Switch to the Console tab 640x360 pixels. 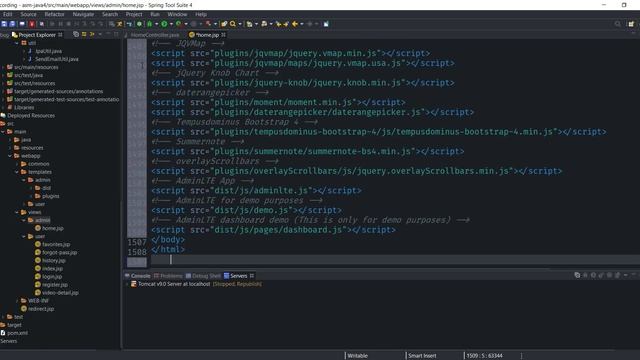[138, 276]
